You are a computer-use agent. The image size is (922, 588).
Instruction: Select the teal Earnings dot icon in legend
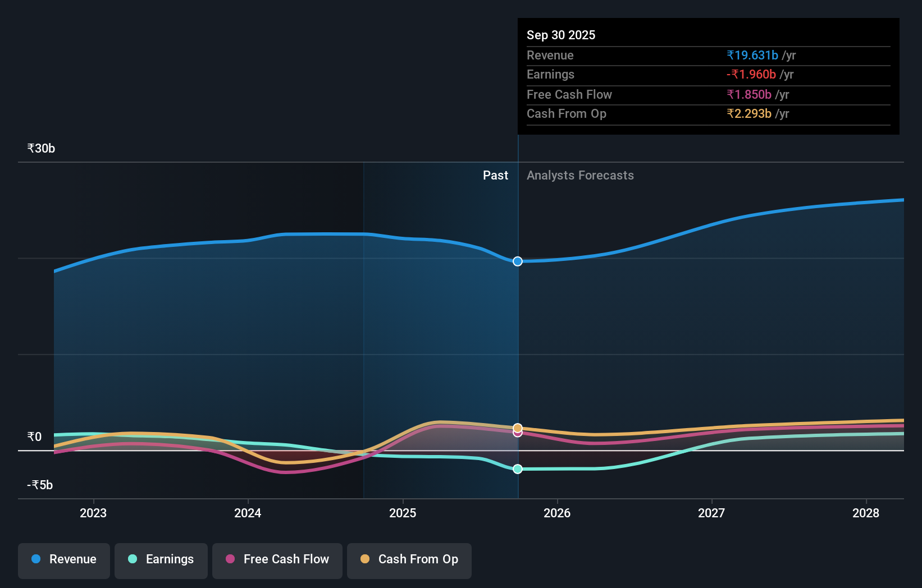(131, 559)
